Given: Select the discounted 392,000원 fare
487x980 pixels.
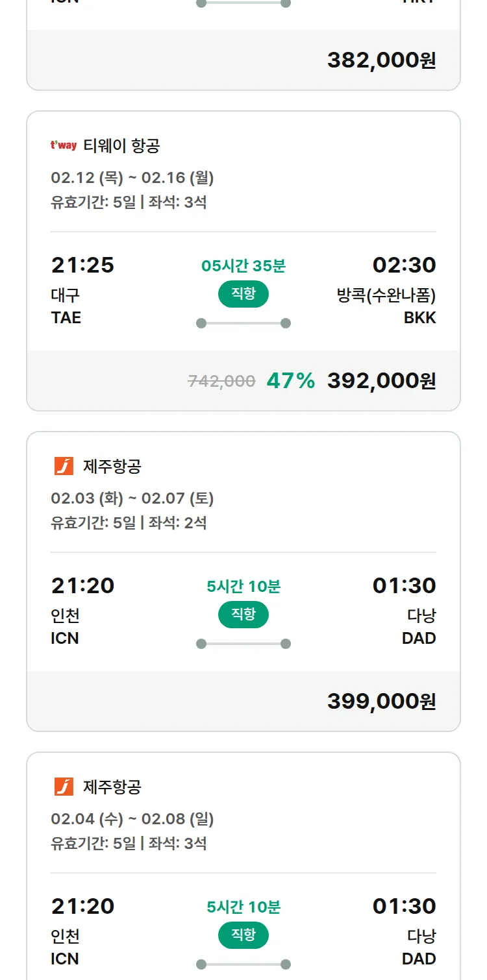Looking at the screenshot, I should click(381, 381).
